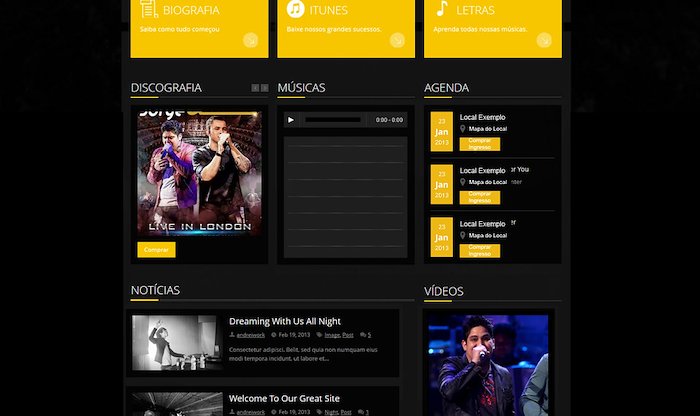Open the singer video thumbnail in Vídeos

[488, 366]
